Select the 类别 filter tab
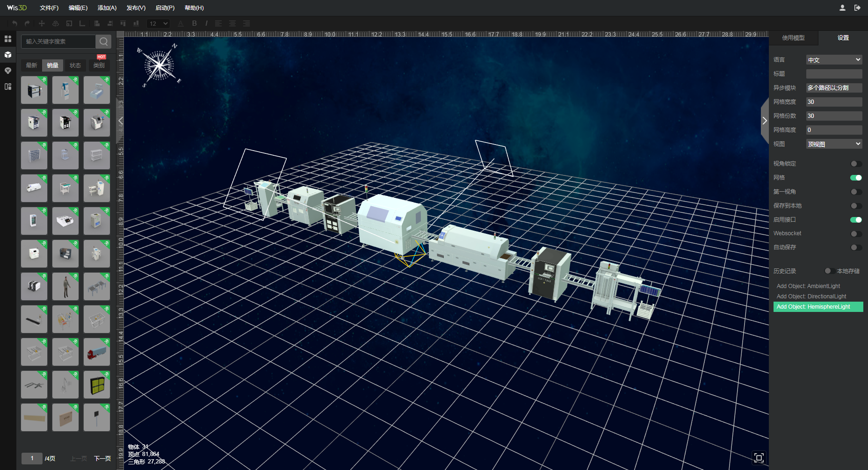Image resolution: width=868 pixels, height=470 pixels. 99,65
